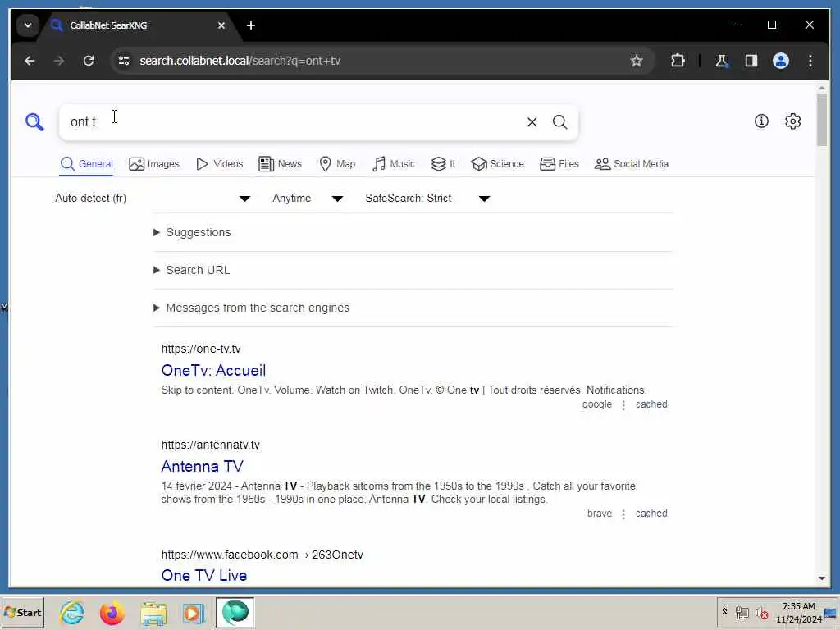Screen dimensions: 840x630
Task: Switch to the Videos category tab
Action: (220, 164)
